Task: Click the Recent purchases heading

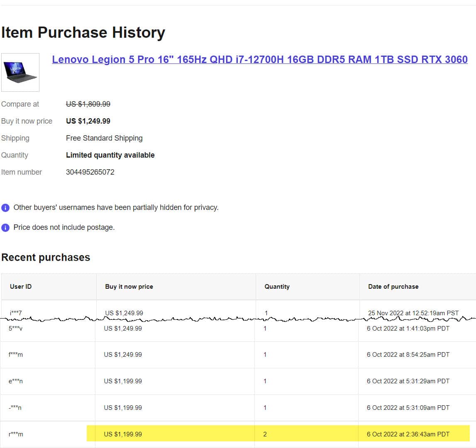Action: pos(46,257)
